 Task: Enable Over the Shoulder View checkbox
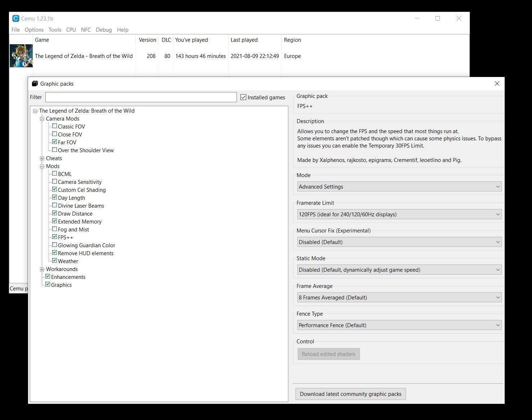[x=54, y=150]
